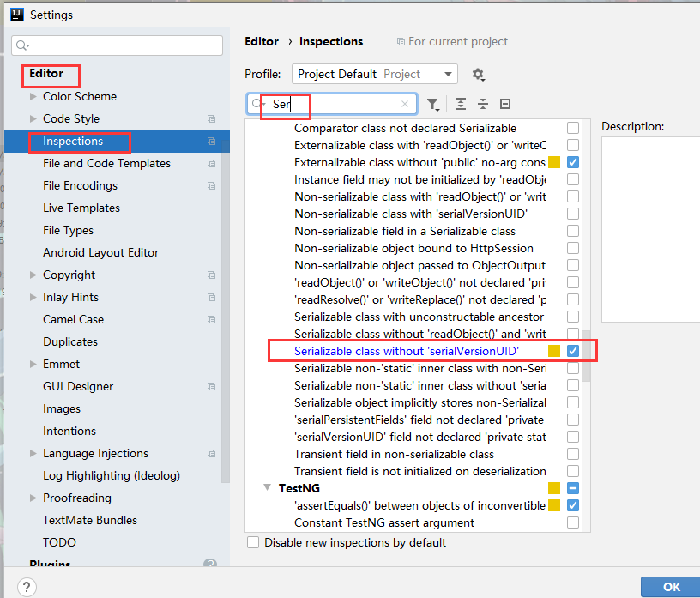Screen dimensions: 700x598
Task: Toggle the TestNG group checkbox
Action: tap(573, 488)
